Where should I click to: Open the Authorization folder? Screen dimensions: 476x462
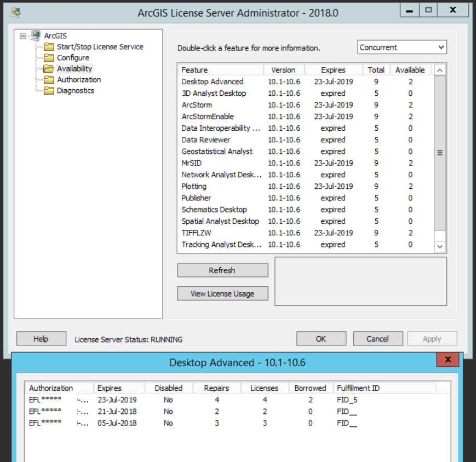(77, 79)
